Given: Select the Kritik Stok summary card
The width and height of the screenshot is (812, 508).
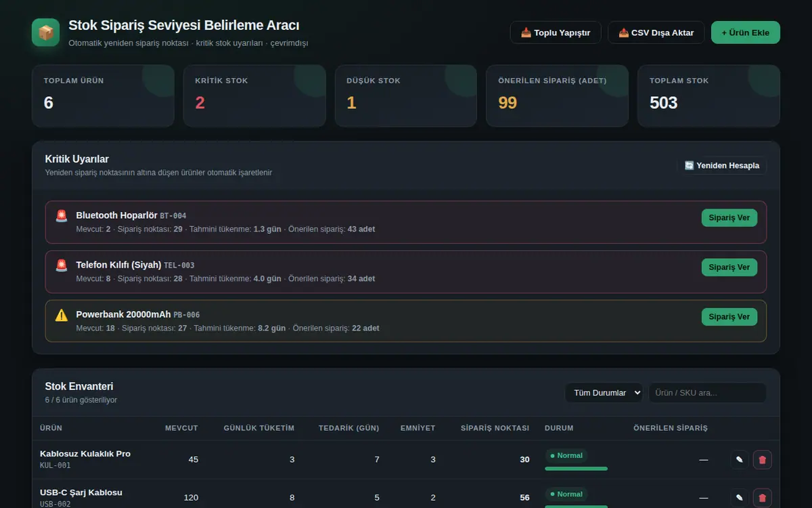Looking at the screenshot, I should (254, 96).
